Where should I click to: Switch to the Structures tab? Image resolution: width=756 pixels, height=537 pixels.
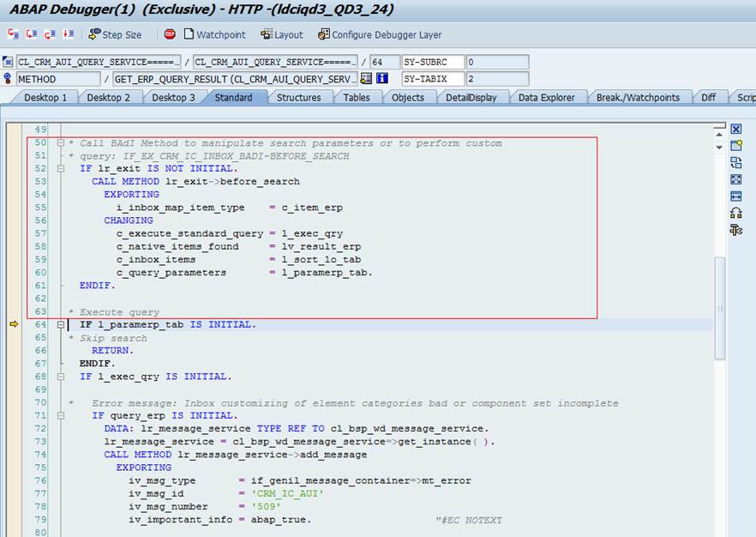click(298, 98)
